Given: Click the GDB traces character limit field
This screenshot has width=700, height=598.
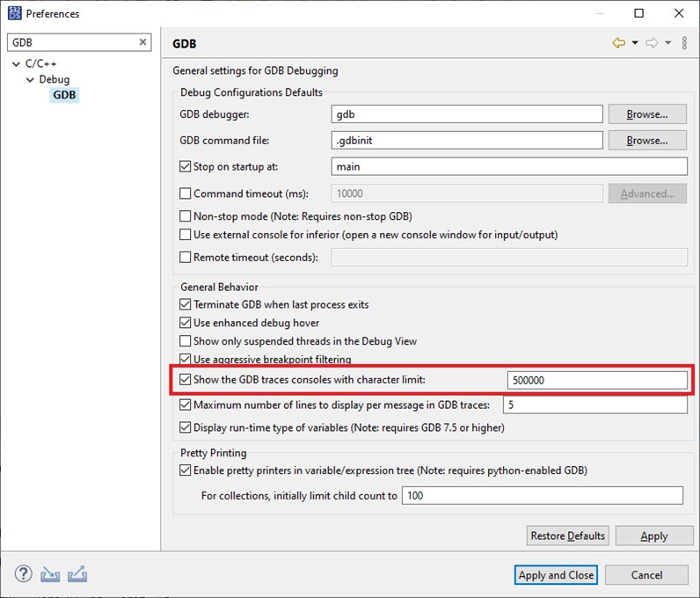Looking at the screenshot, I should click(597, 380).
